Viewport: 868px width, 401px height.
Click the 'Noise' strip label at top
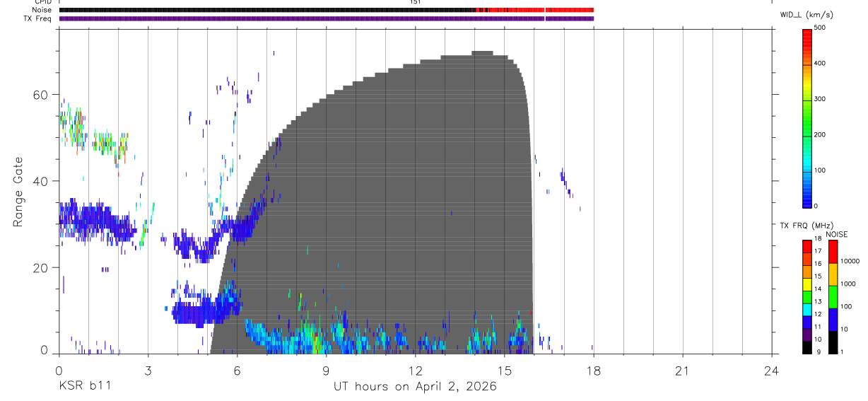[42, 10]
